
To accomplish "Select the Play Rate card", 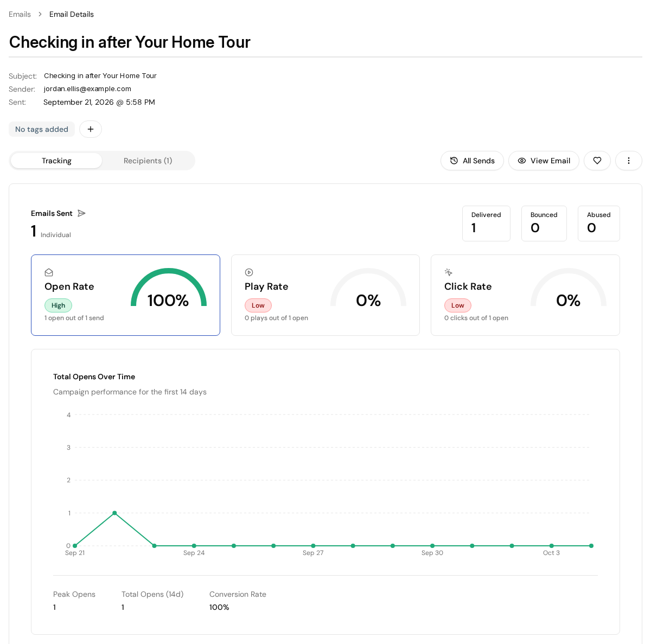I will pos(325,295).
